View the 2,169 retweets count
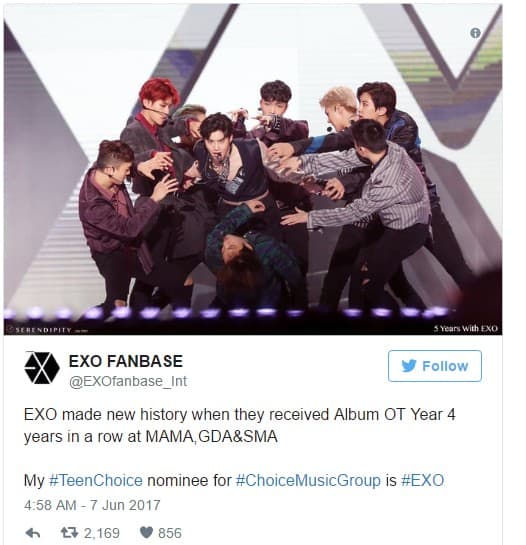 (102, 533)
